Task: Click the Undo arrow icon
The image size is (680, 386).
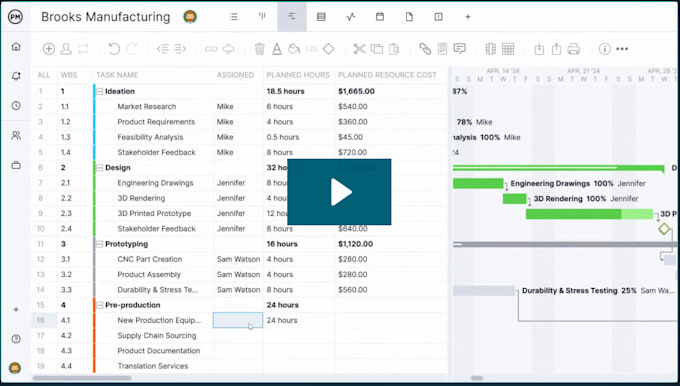Action: point(114,49)
